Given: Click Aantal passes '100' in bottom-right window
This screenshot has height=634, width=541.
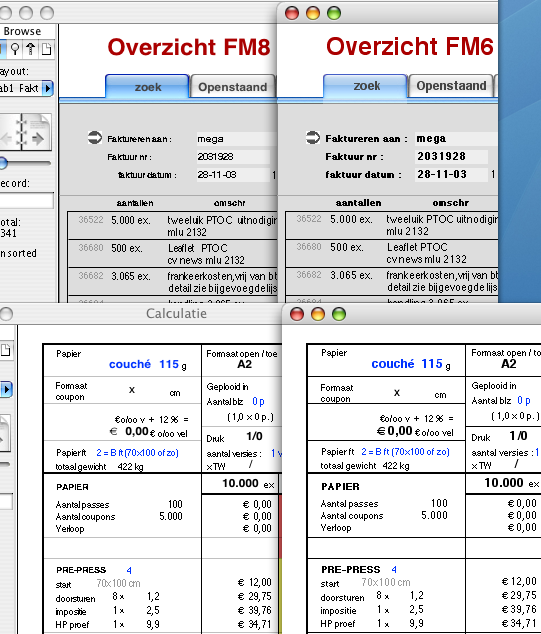Looking at the screenshot, I should point(439,503).
